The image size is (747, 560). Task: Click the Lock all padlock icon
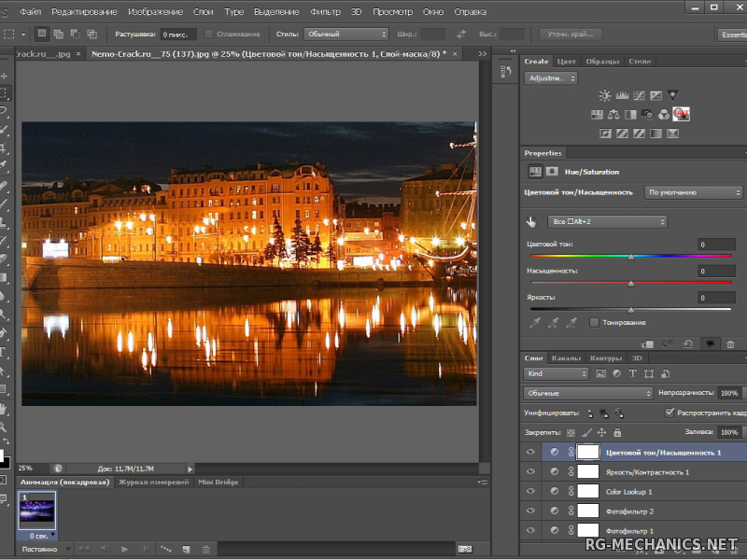pos(617,433)
